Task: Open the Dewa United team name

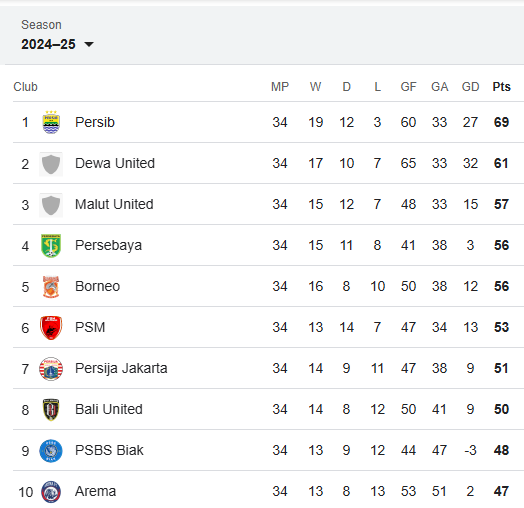Action: pos(115,163)
